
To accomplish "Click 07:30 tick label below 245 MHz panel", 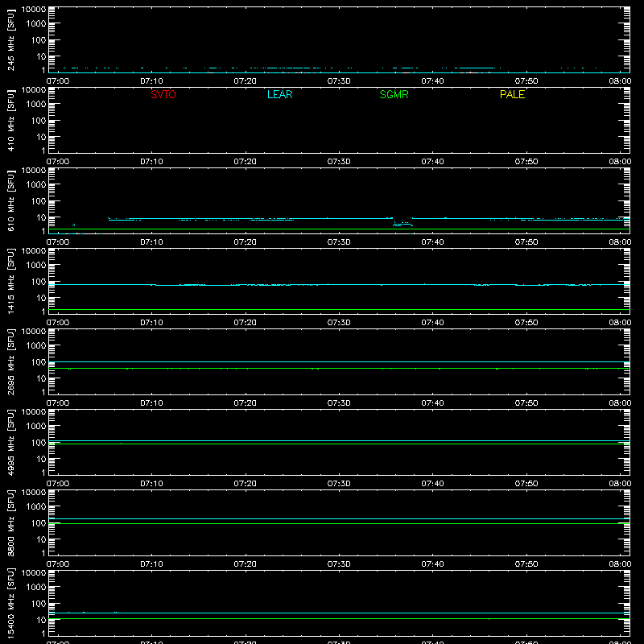I will pos(339,81).
